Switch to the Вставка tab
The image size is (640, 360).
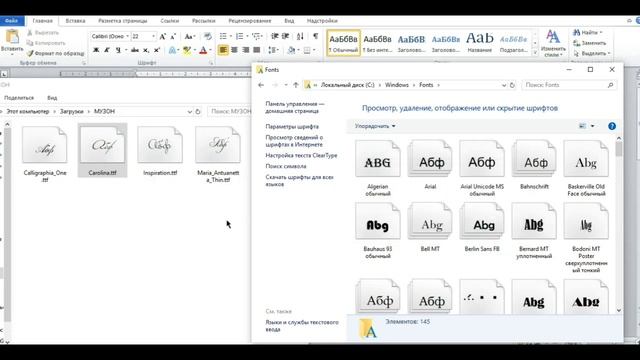(75, 21)
